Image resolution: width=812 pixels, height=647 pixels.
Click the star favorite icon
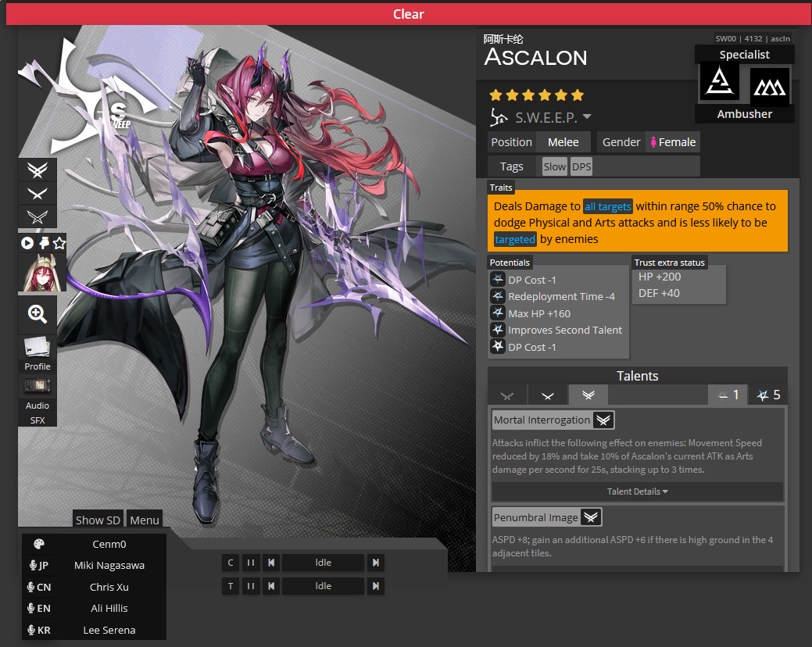tap(59, 243)
